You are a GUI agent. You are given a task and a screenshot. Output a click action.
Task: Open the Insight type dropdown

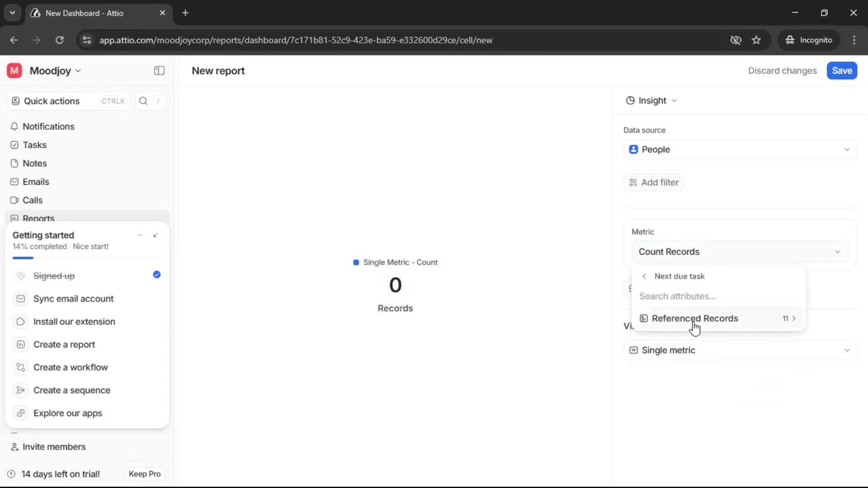(x=651, y=100)
